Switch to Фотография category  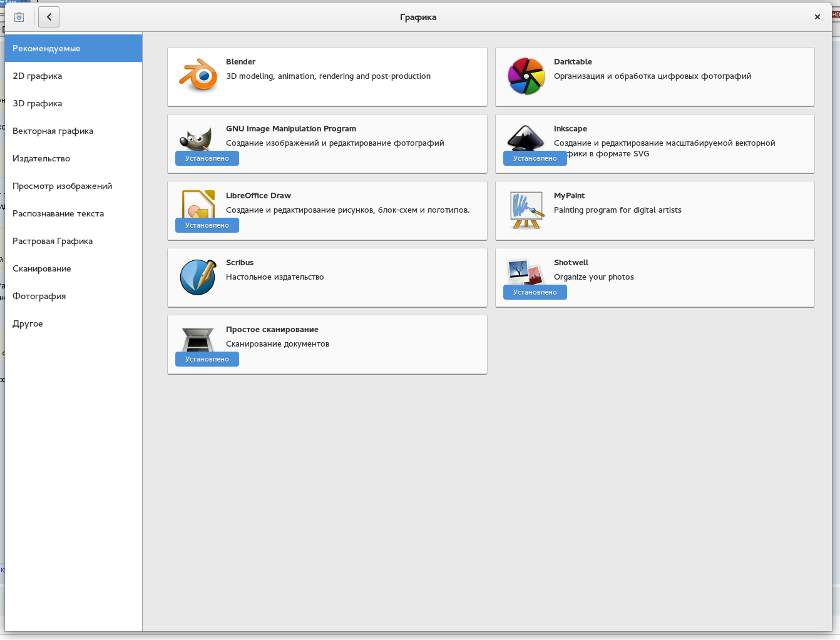click(x=73, y=296)
